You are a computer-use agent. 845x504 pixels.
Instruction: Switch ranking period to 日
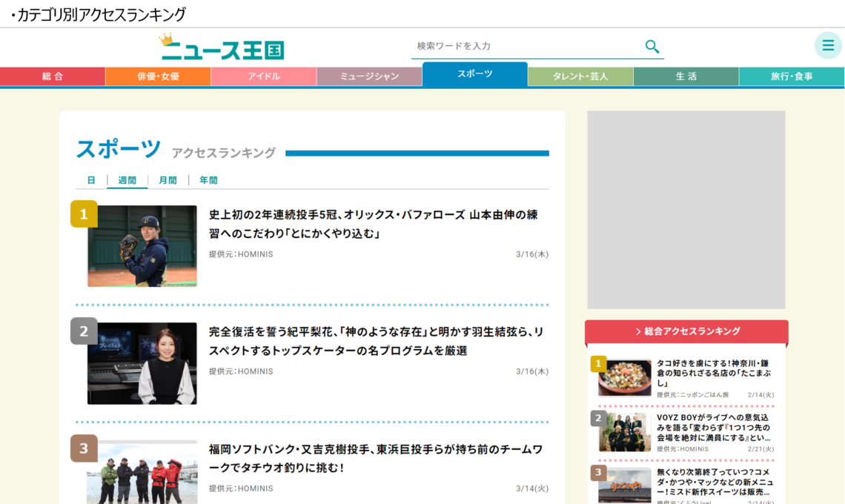point(91,180)
